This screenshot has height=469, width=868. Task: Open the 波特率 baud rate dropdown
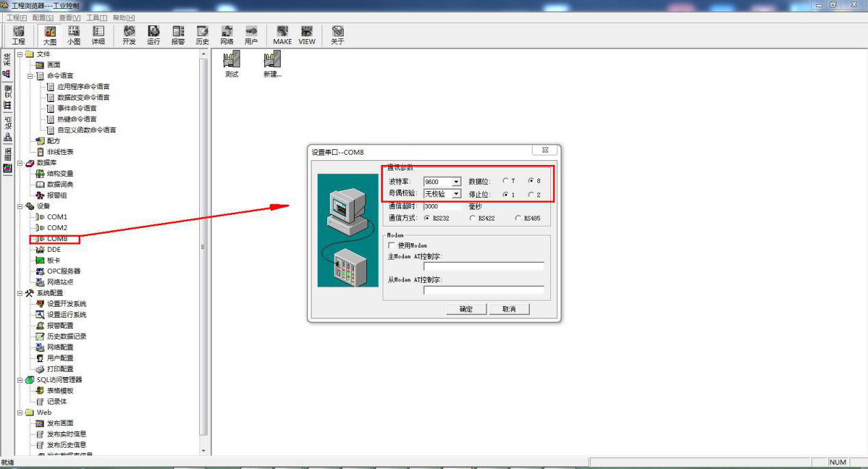tap(456, 182)
